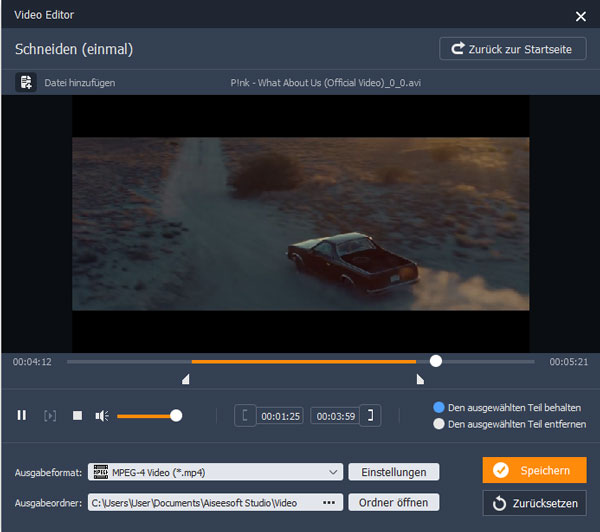Click the Zurücksetzen button
The width and height of the screenshot is (600, 532).
pyautogui.click(x=535, y=503)
